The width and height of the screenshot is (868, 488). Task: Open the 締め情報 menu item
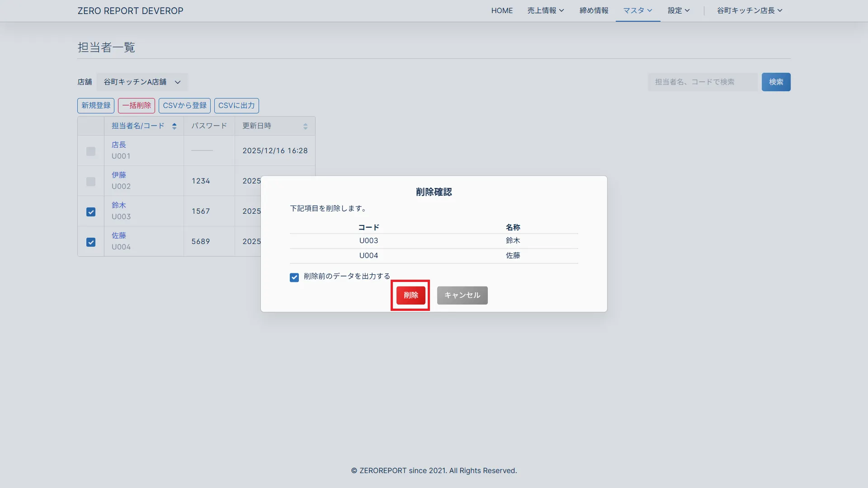click(x=594, y=10)
